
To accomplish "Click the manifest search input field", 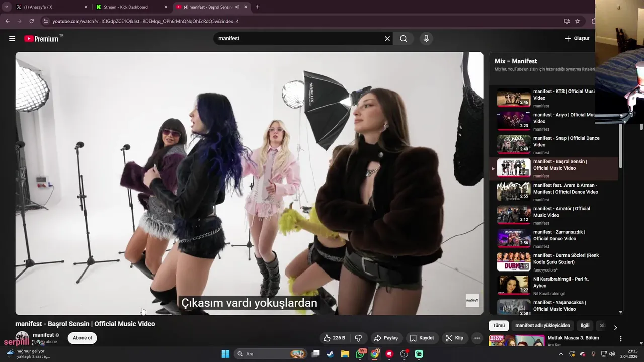I will [299, 38].
